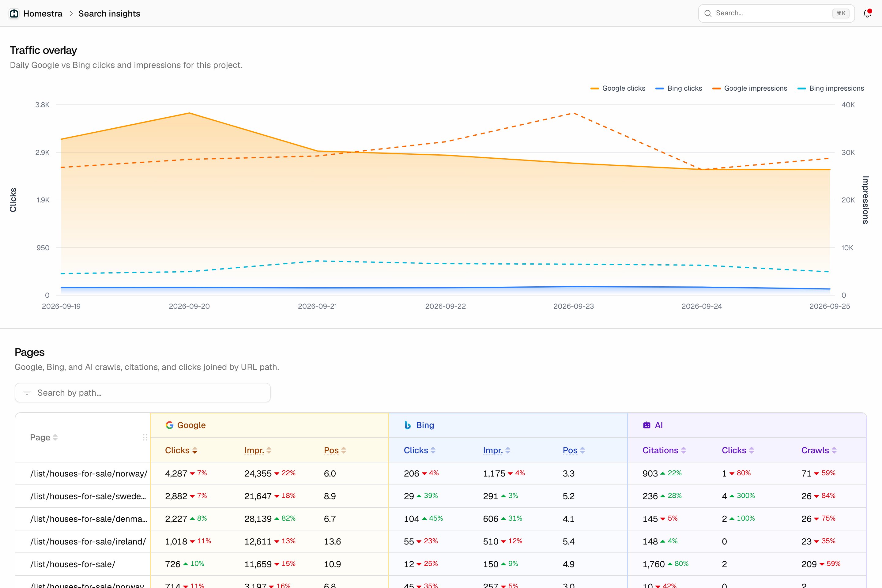Screen dimensions: 882x588
Task: Focus the top Search… field
Action: [x=776, y=13]
